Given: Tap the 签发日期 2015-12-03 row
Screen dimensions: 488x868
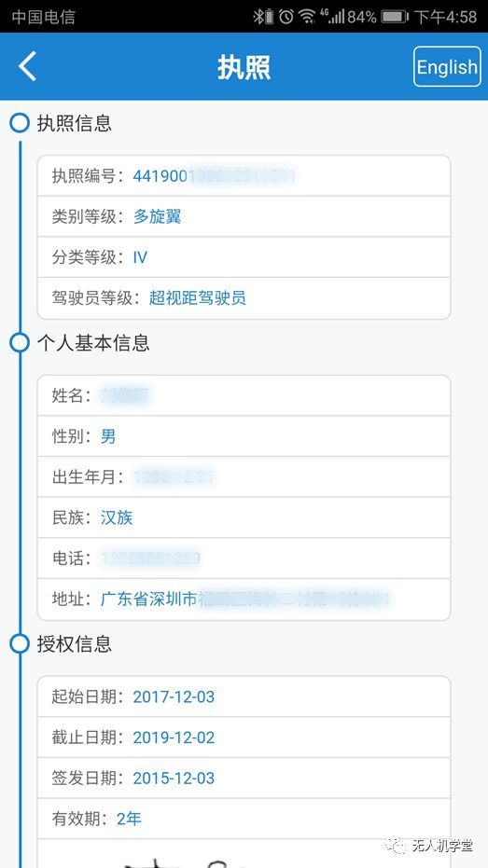Looking at the screenshot, I should (244, 778).
